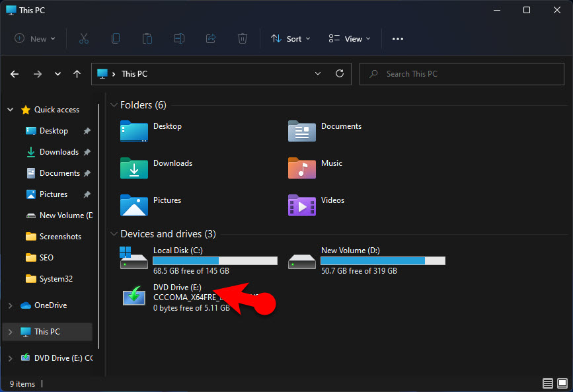
Task: Click the This PC icon in the address bar
Action: coord(102,74)
